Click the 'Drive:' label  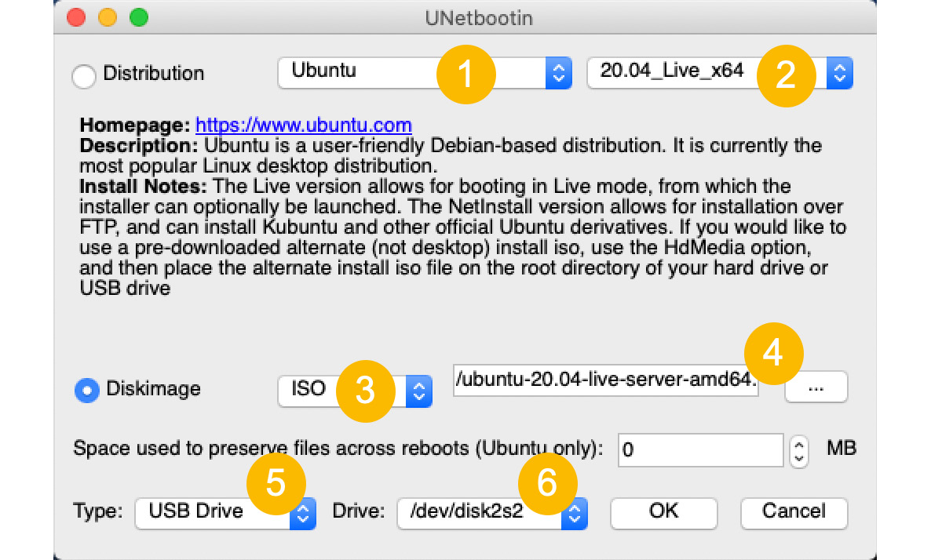pos(358,511)
